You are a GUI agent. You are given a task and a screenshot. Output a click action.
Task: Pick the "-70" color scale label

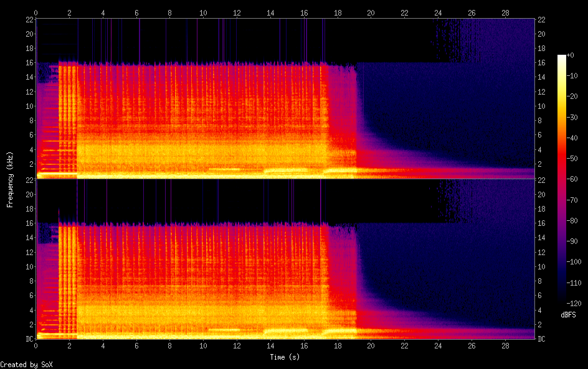(572, 200)
